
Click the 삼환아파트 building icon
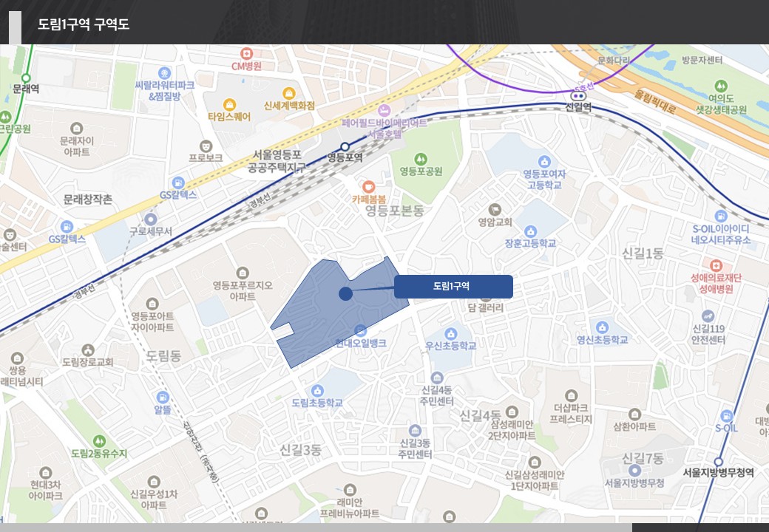pos(634,415)
